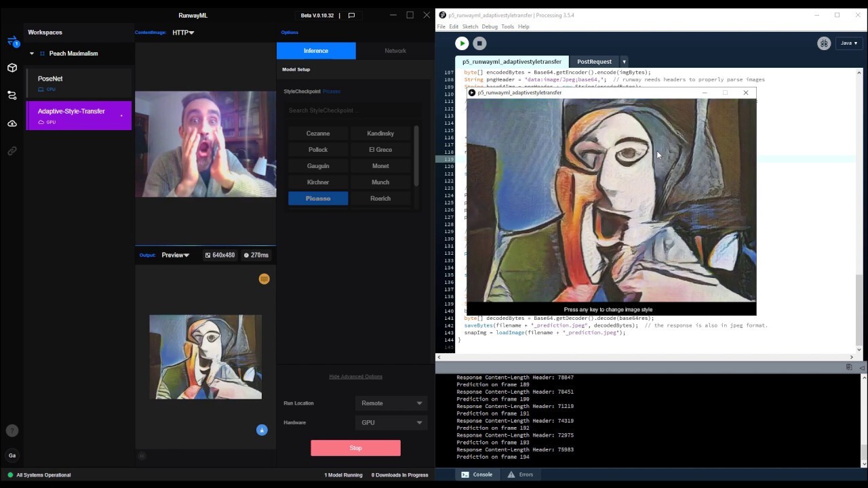Open the p5_runwayml_adaptivestyletransfer sketch tab
868x488 pixels.
pyautogui.click(x=512, y=62)
